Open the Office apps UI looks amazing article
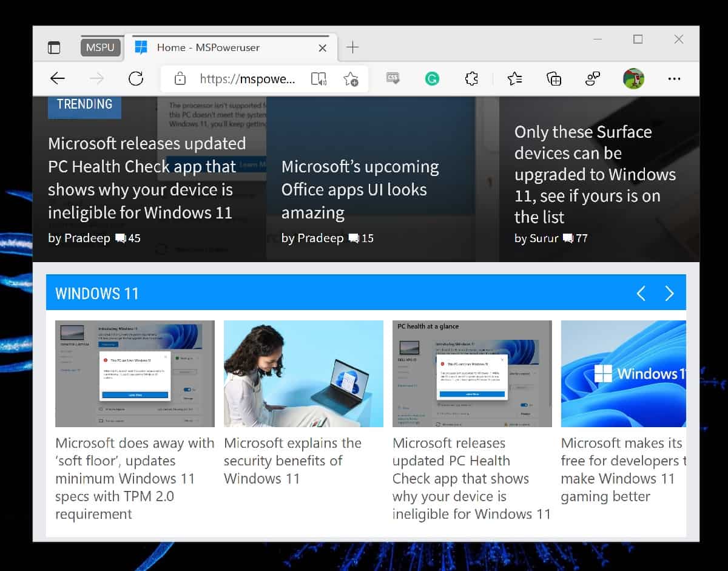Image resolution: width=728 pixels, height=571 pixels. 360,189
